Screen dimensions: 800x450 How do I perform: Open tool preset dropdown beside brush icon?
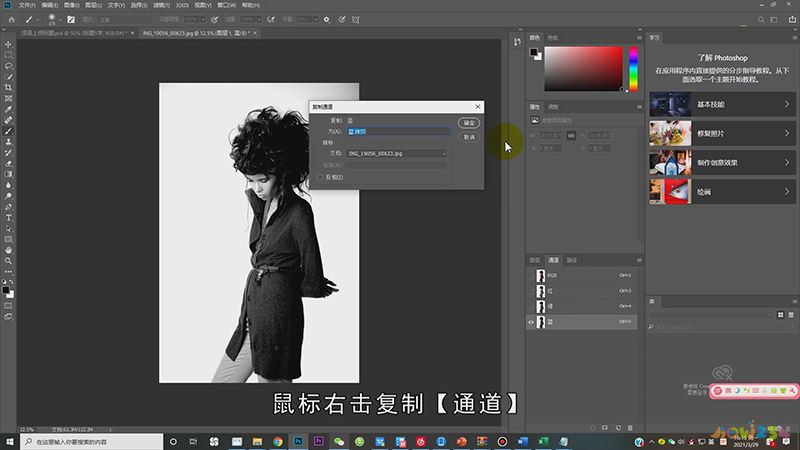(x=38, y=20)
